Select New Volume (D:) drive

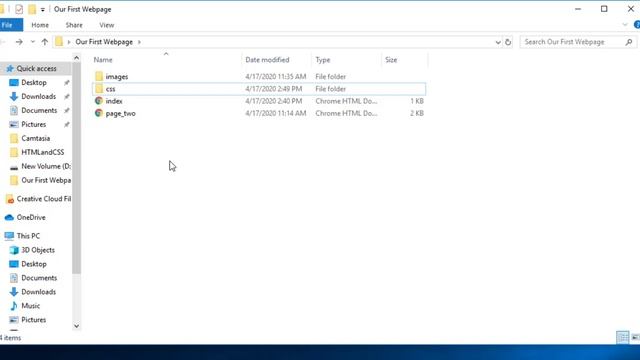coord(46,166)
